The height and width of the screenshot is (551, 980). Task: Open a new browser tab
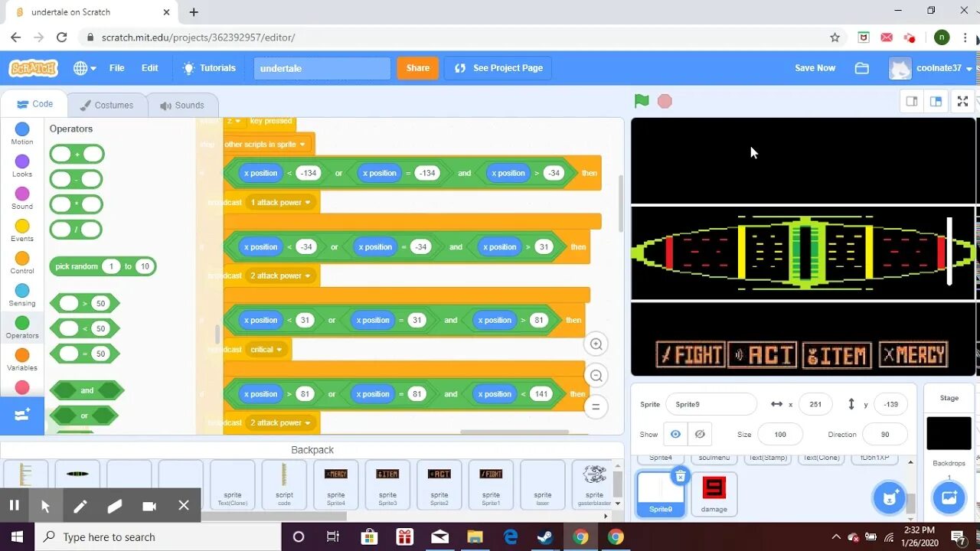(x=194, y=12)
